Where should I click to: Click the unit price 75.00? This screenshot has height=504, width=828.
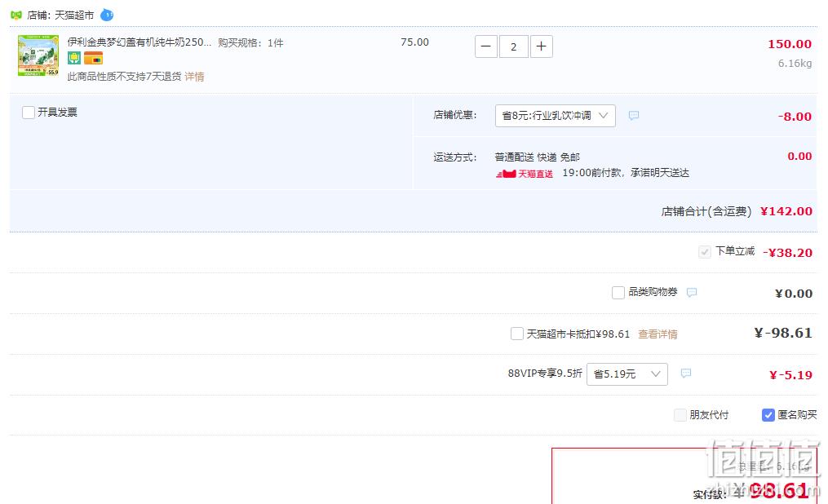pos(414,42)
